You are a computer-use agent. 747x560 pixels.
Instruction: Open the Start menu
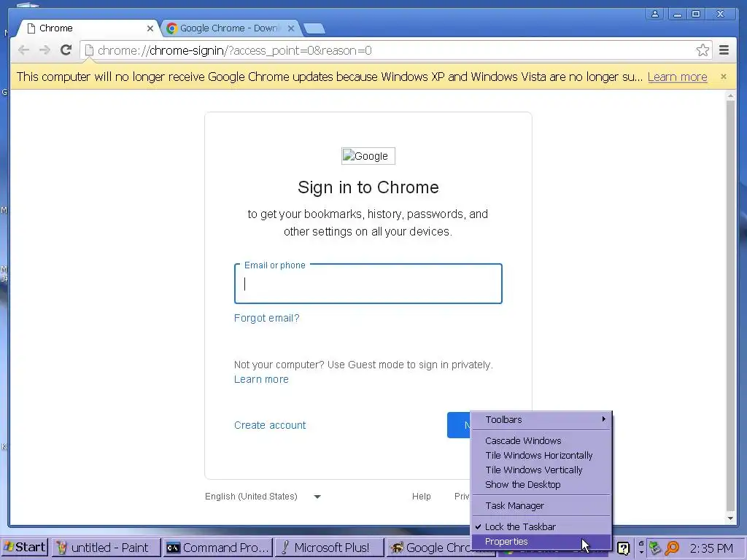coord(24,548)
